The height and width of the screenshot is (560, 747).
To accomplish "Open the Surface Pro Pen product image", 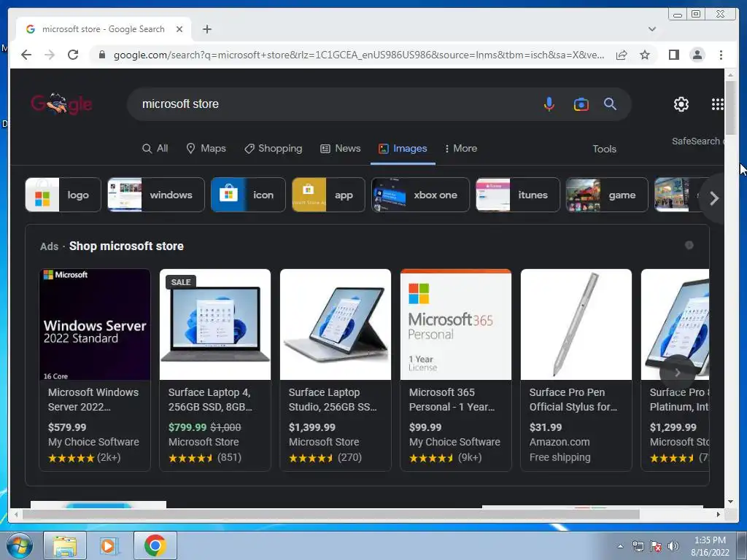I will [x=576, y=324].
